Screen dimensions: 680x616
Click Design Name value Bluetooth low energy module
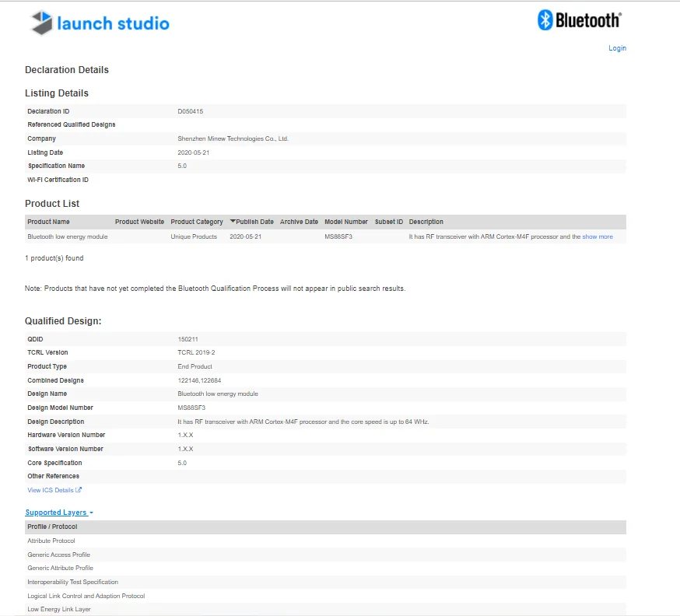coord(218,394)
